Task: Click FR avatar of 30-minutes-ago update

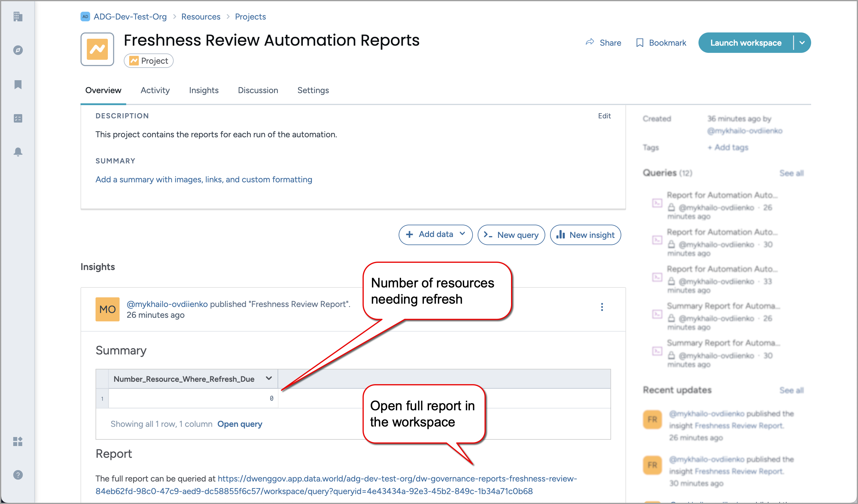Action: 652,465
